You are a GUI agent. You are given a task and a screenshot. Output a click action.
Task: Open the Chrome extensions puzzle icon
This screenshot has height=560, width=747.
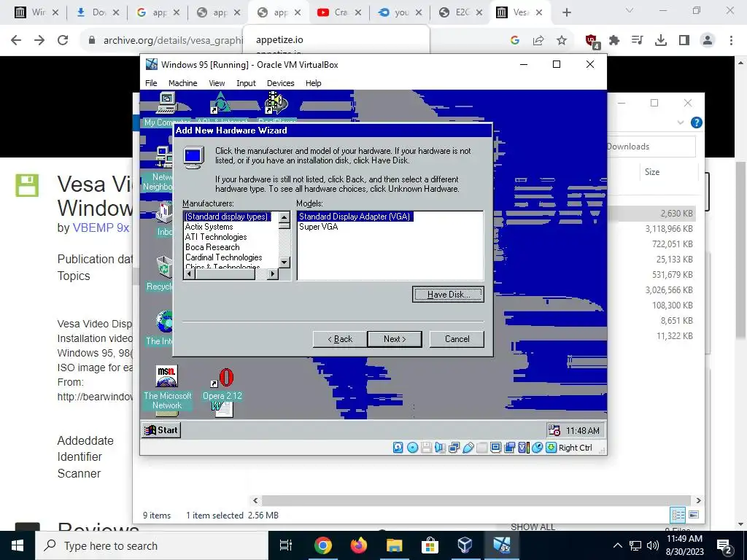point(614,41)
